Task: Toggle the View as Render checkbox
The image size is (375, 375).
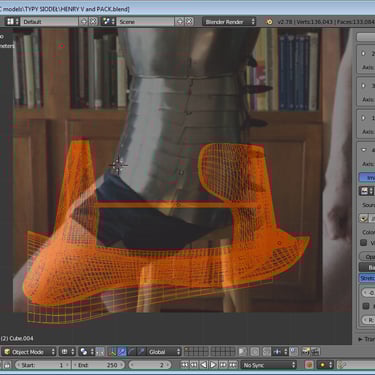Action: click(x=364, y=243)
